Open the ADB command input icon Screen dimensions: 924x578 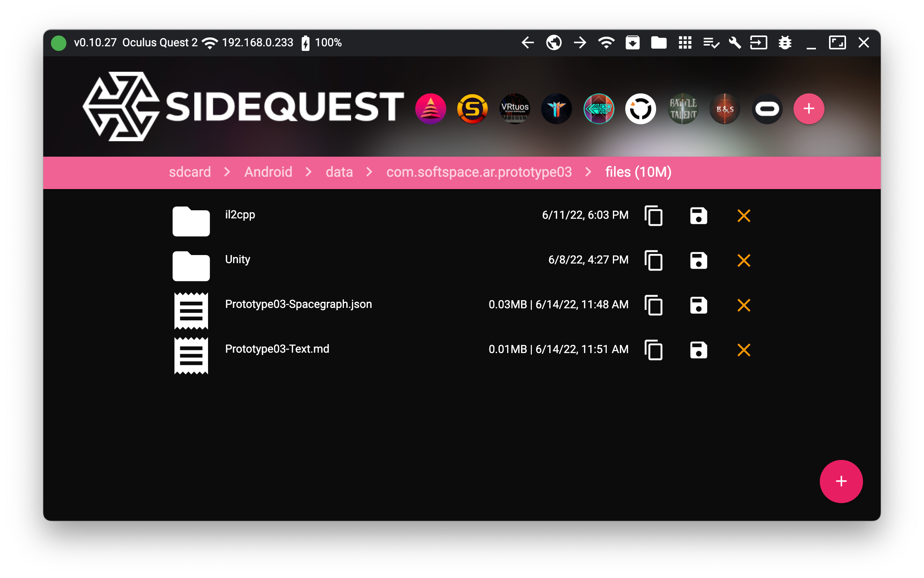click(x=758, y=42)
